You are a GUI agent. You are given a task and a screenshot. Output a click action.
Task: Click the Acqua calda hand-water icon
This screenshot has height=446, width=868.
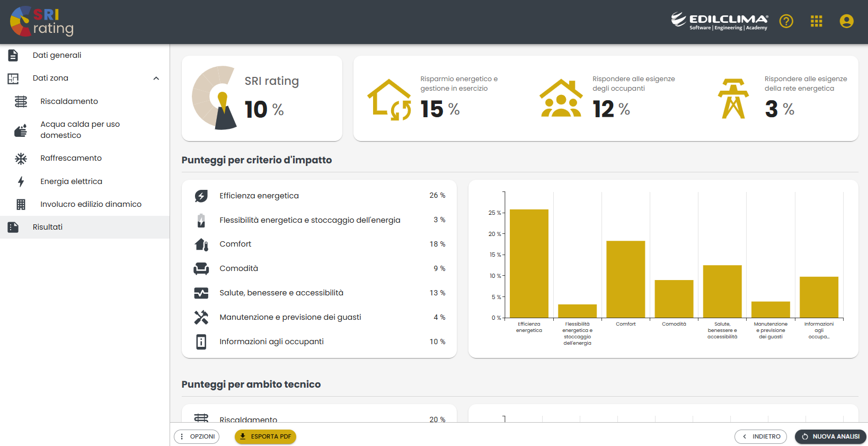pyautogui.click(x=21, y=130)
